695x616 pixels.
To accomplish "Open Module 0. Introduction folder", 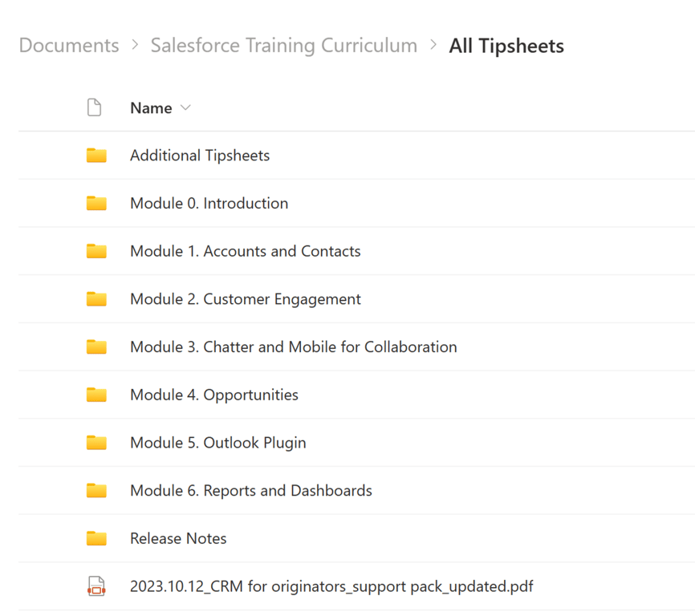I will (x=209, y=203).
